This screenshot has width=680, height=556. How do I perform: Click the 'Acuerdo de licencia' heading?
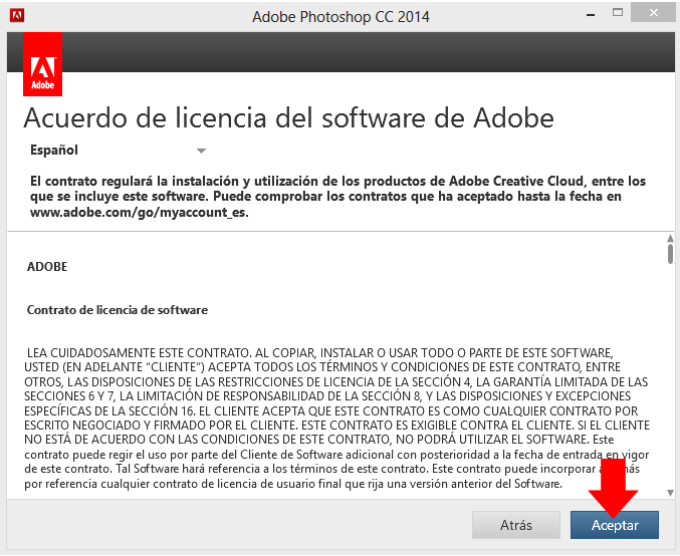(289, 118)
